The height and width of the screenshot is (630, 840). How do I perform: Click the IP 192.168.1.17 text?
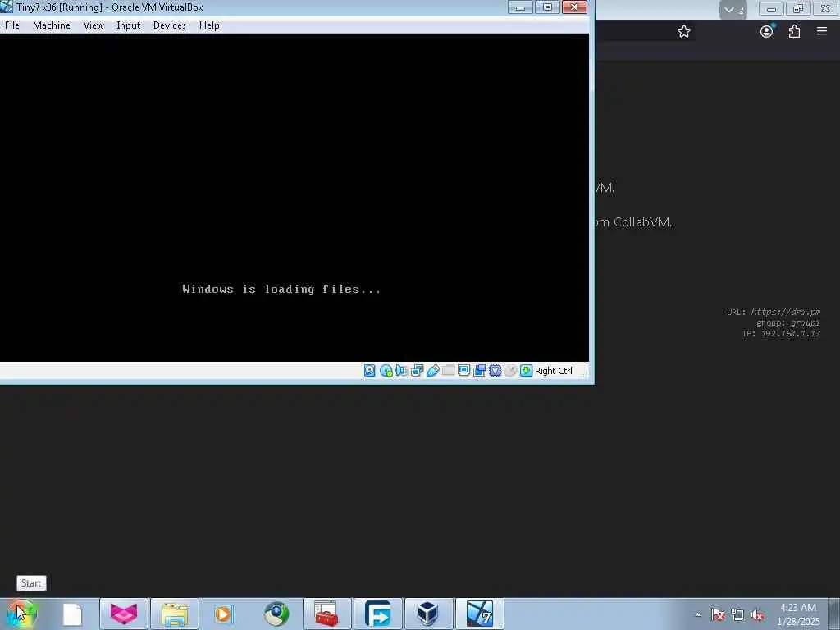pos(781,333)
